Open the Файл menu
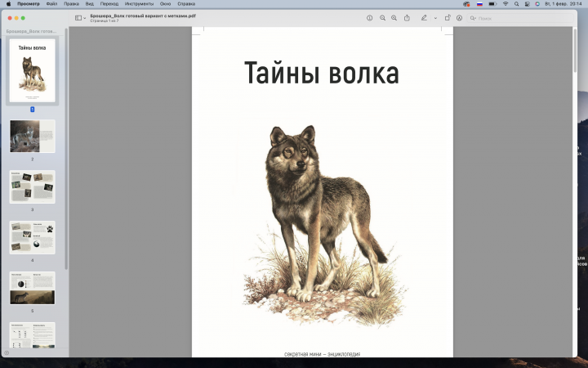This screenshot has height=368, width=588. point(51,4)
